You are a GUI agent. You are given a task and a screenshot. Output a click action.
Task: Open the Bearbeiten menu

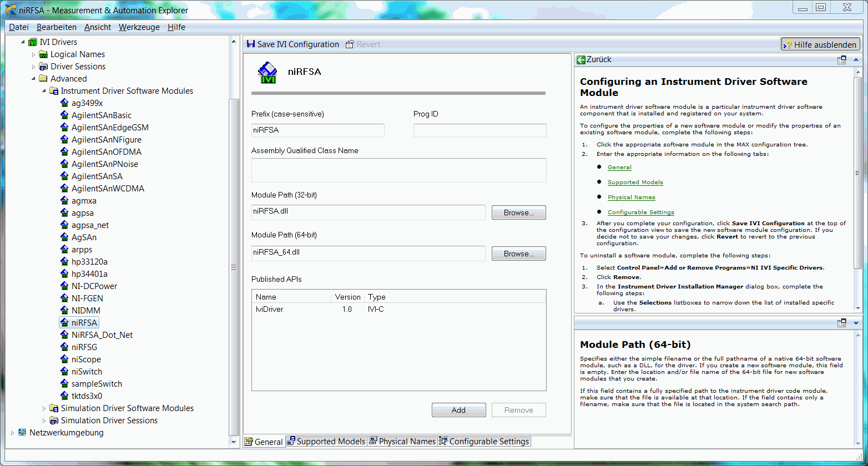(57, 27)
